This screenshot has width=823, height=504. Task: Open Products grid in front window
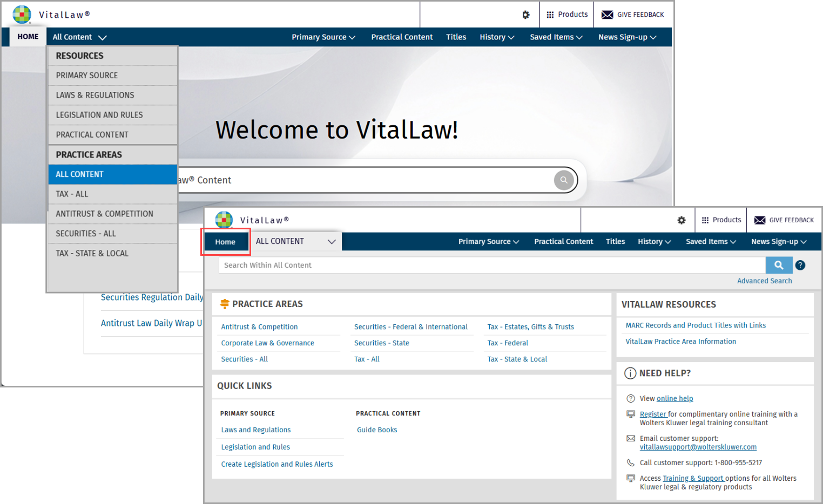(x=721, y=220)
